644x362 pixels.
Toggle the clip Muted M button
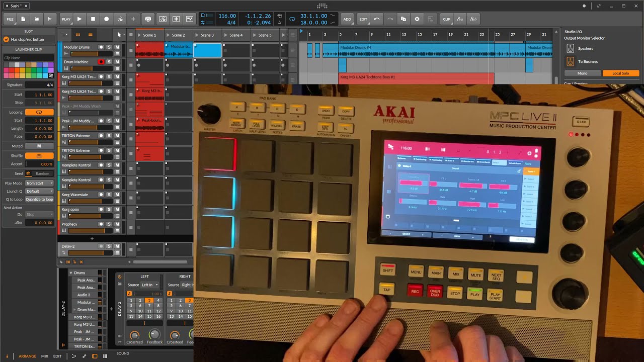pyautogui.click(x=39, y=146)
